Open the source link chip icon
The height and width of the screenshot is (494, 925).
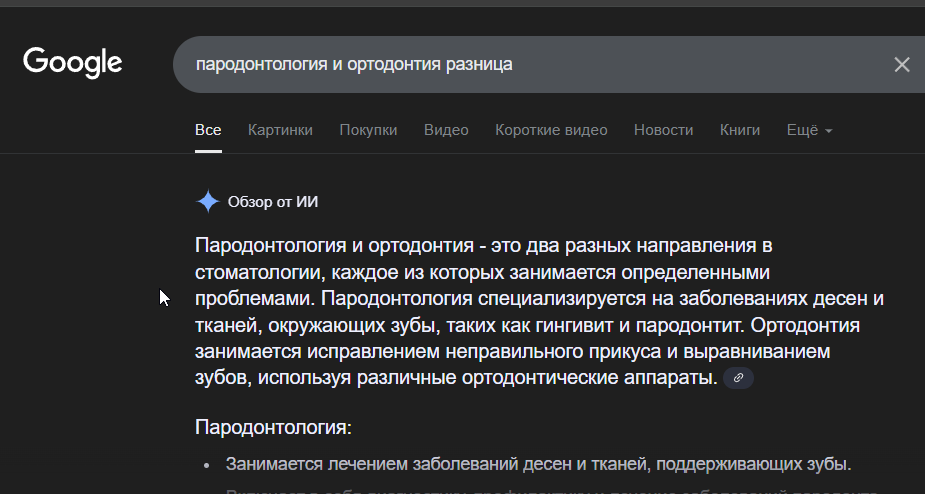[738, 378]
